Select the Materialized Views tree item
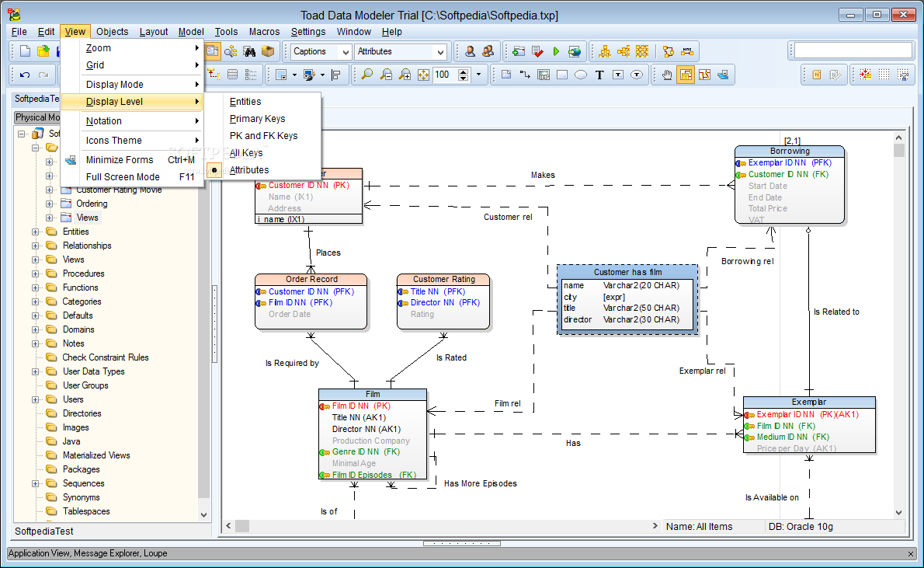 click(x=96, y=455)
